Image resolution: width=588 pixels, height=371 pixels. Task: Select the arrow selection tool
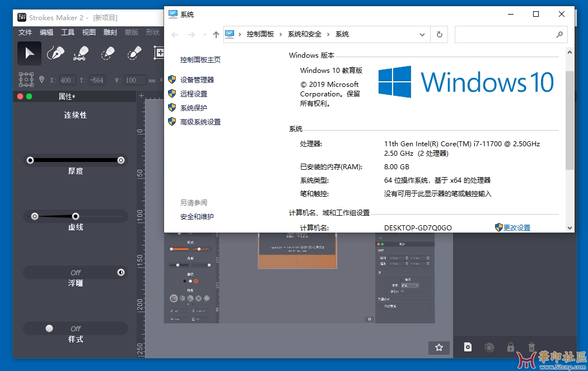(29, 53)
